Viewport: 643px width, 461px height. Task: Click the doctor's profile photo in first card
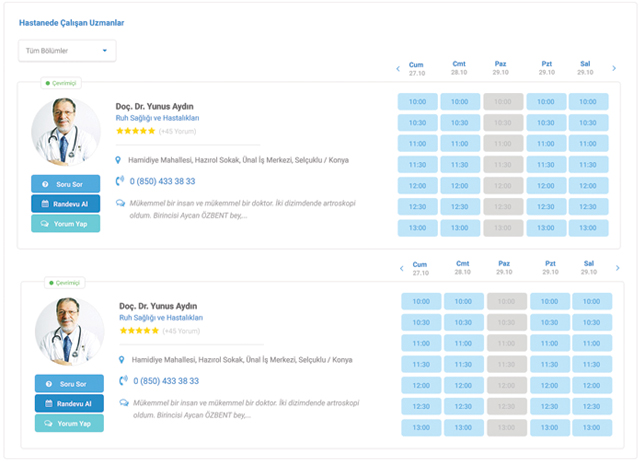tap(66, 131)
